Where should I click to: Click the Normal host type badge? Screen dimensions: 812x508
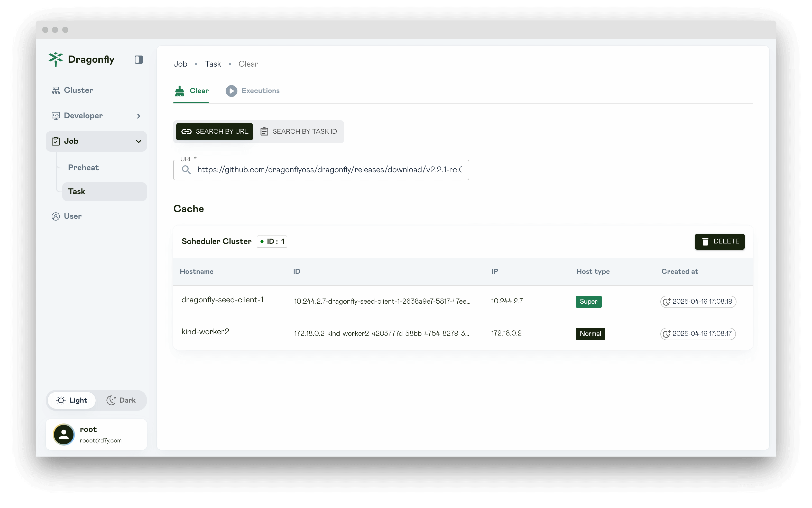point(590,334)
